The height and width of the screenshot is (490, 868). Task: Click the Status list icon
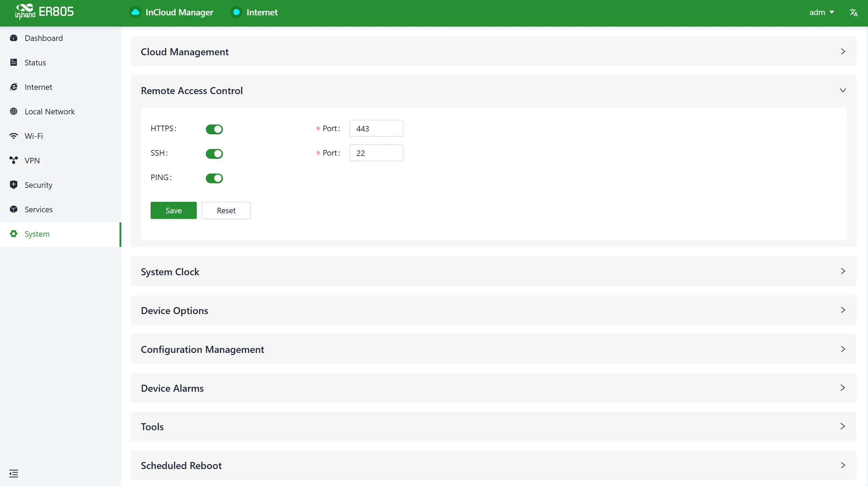click(14, 63)
